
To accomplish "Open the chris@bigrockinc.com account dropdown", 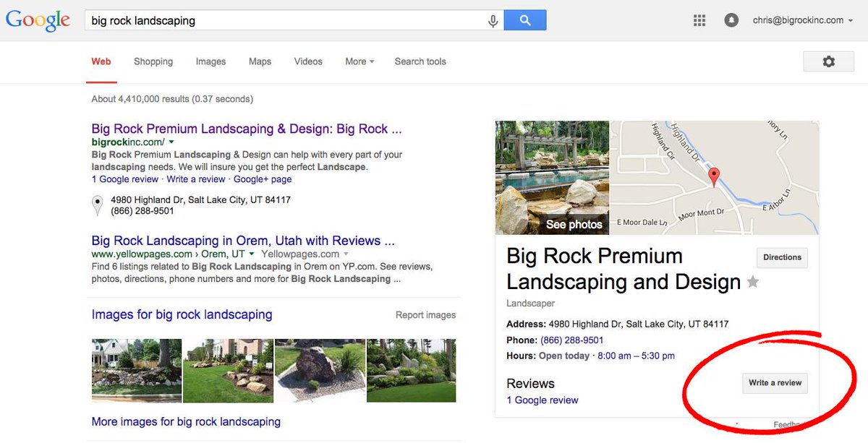I will tap(803, 20).
